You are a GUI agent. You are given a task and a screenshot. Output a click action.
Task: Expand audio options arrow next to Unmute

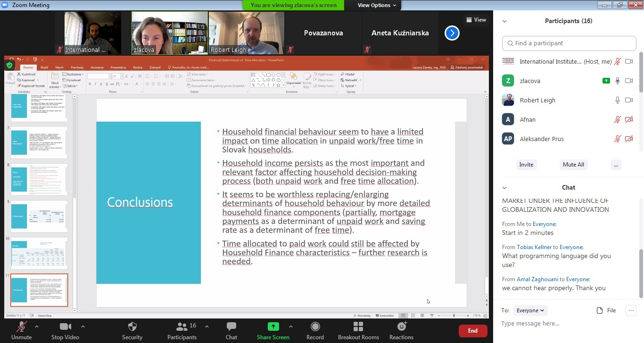(x=37, y=326)
